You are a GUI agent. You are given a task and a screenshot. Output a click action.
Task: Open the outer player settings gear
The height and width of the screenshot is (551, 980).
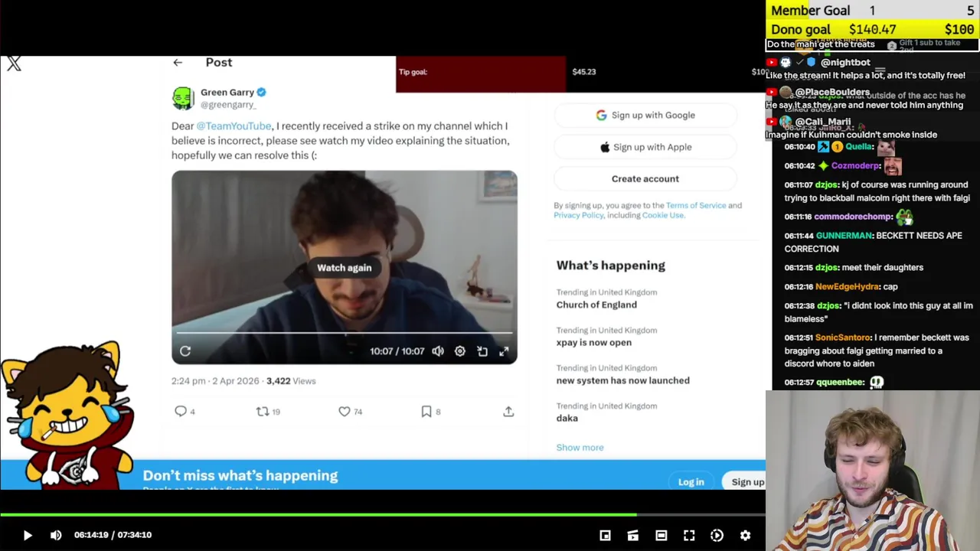pos(745,536)
